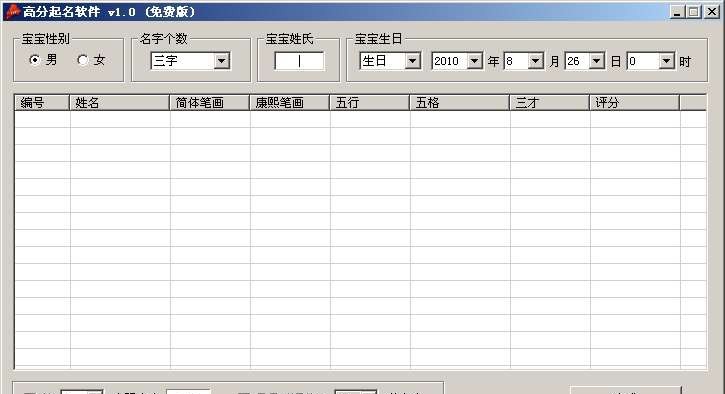Screen dimensions: 725x394
Task: Sort by the 姓名 column header
Action: click(119, 103)
